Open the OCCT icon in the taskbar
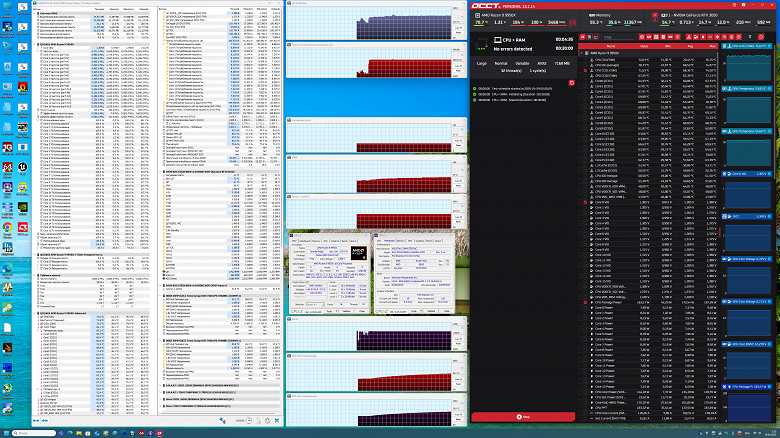Viewport: 780px width, 438px height. 159,434
